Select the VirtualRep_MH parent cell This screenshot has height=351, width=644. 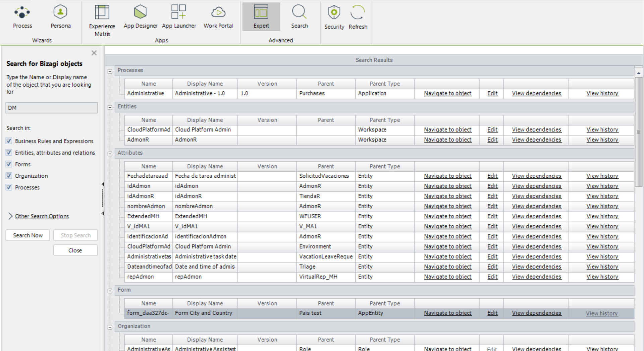[326, 277]
